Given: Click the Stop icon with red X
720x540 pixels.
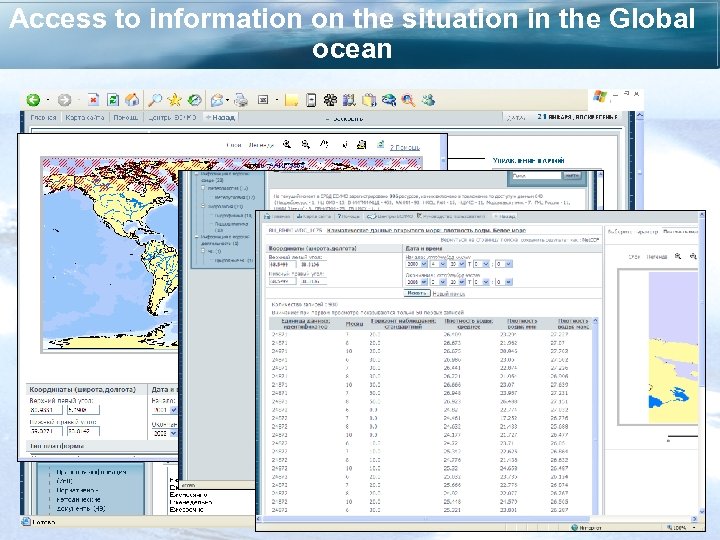Looking at the screenshot, I should tap(93, 100).
